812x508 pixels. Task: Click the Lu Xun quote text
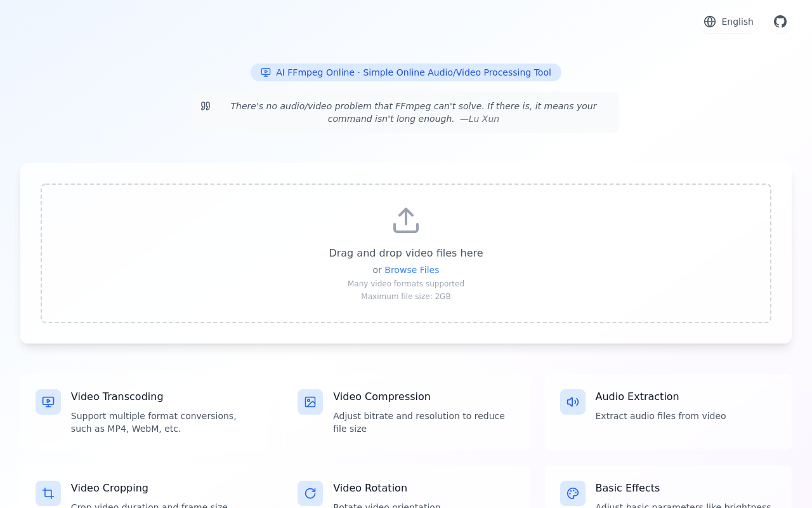pyautogui.click(x=413, y=112)
